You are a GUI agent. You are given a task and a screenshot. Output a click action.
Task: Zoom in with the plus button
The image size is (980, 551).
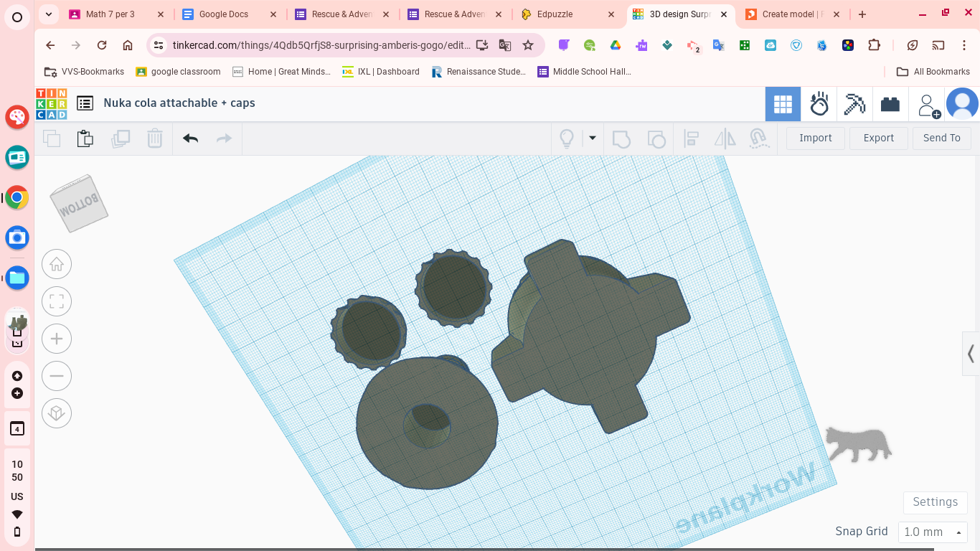pos(57,339)
